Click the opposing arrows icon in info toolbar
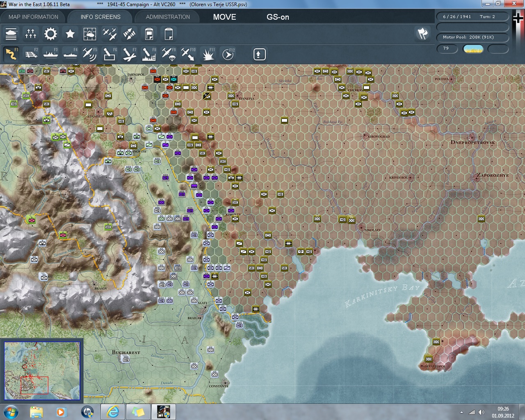Image resolution: width=525 pixels, height=420 pixels. click(x=129, y=34)
